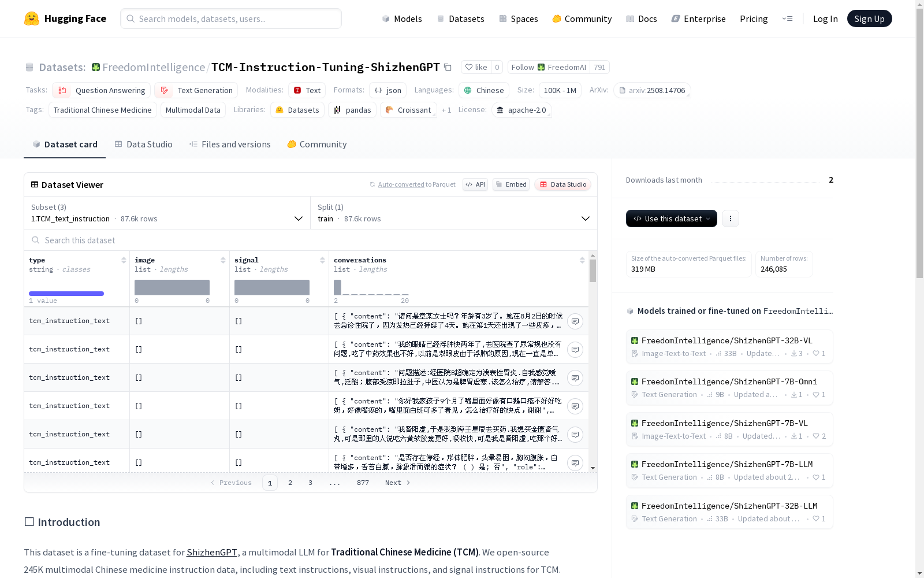The height and width of the screenshot is (578, 924).
Task: Go to page 2 of the dataset
Action: coord(290,483)
